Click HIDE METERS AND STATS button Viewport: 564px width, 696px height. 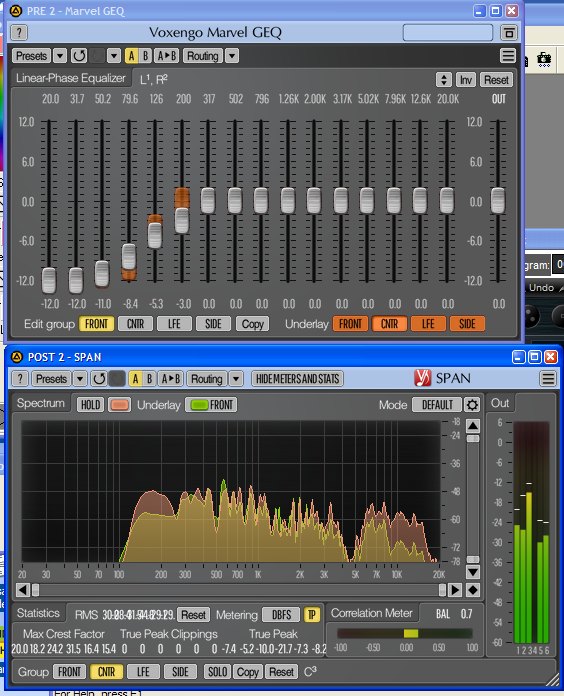pos(297,379)
